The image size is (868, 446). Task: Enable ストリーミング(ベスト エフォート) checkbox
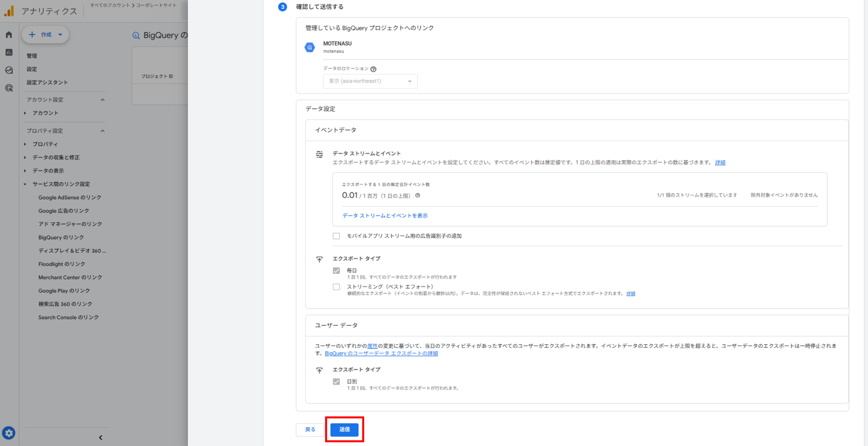click(x=336, y=287)
